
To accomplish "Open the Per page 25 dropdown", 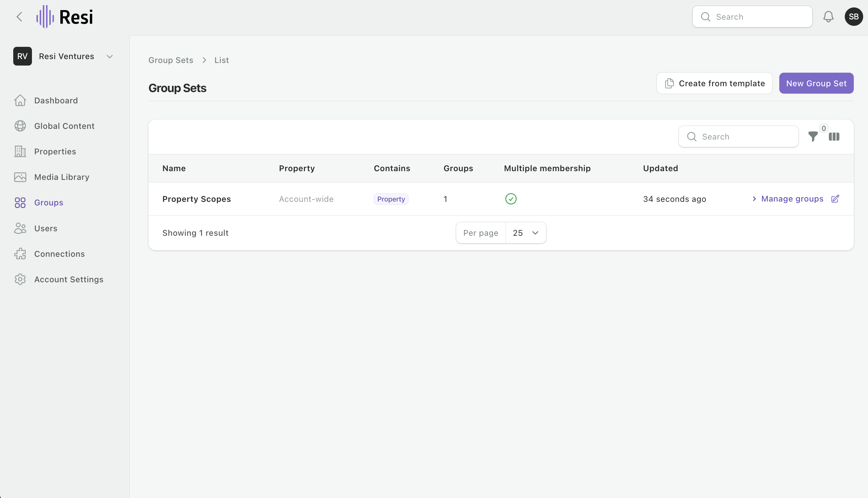I will (x=526, y=233).
